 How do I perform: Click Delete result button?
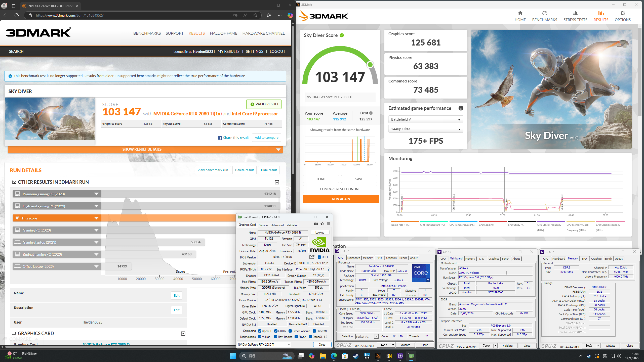tap(244, 170)
